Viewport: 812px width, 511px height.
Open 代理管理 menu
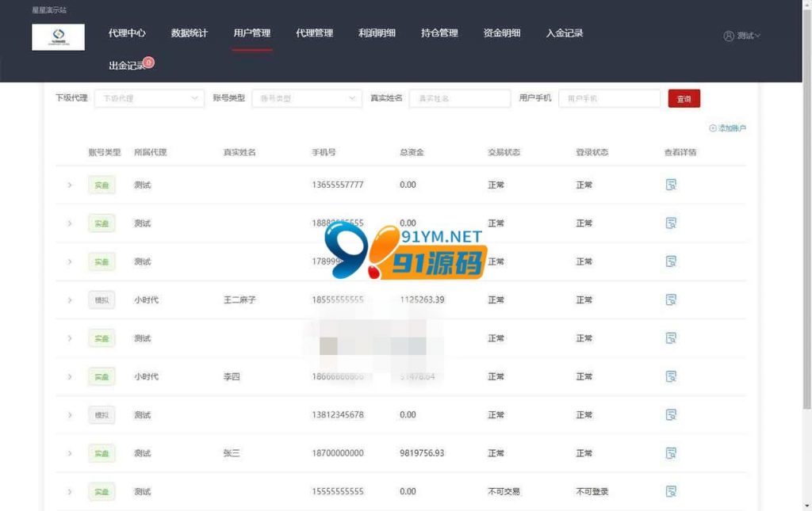point(314,33)
